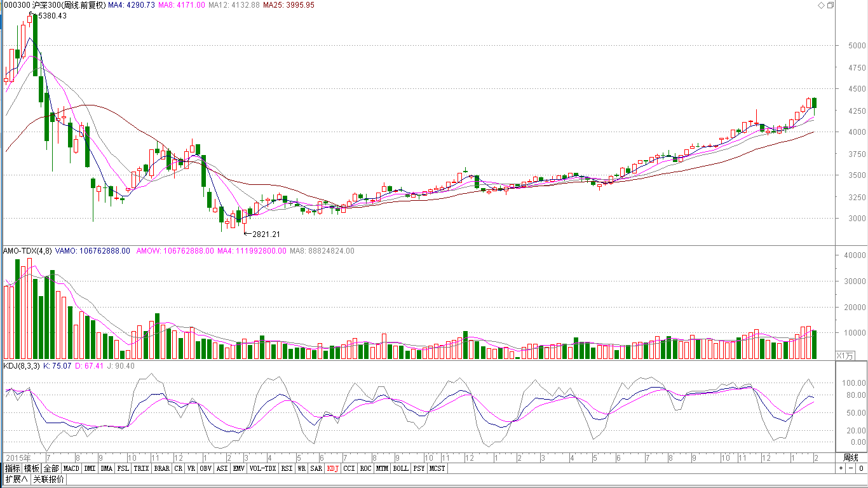Select the MCST indicator tab
The width and height of the screenshot is (868, 488).
[x=437, y=468]
